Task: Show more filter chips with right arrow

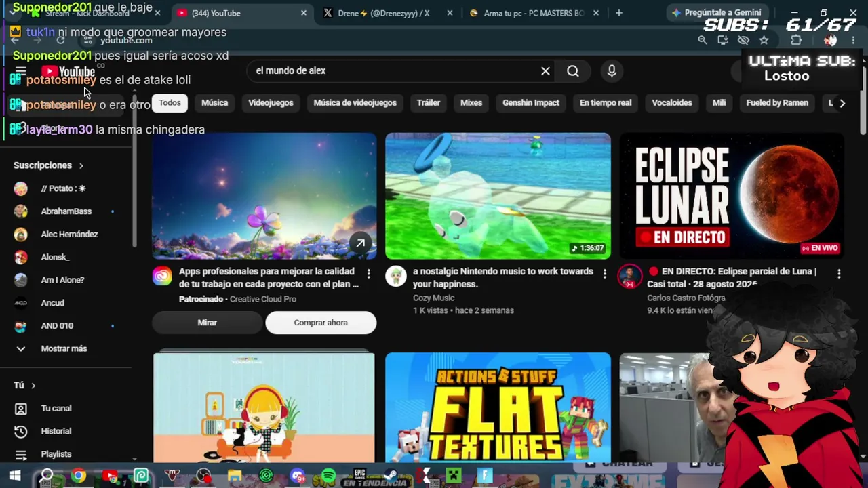Action: coord(842,103)
